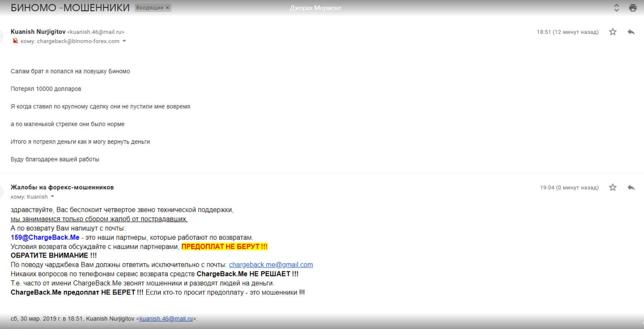Print the whole email conversation

click(633, 8)
